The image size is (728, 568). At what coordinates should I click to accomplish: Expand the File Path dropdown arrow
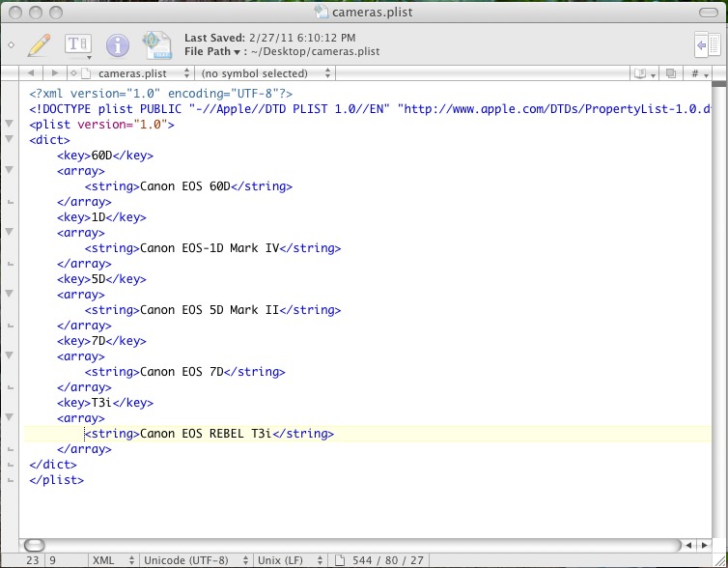pyautogui.click(x=237, y=51)
